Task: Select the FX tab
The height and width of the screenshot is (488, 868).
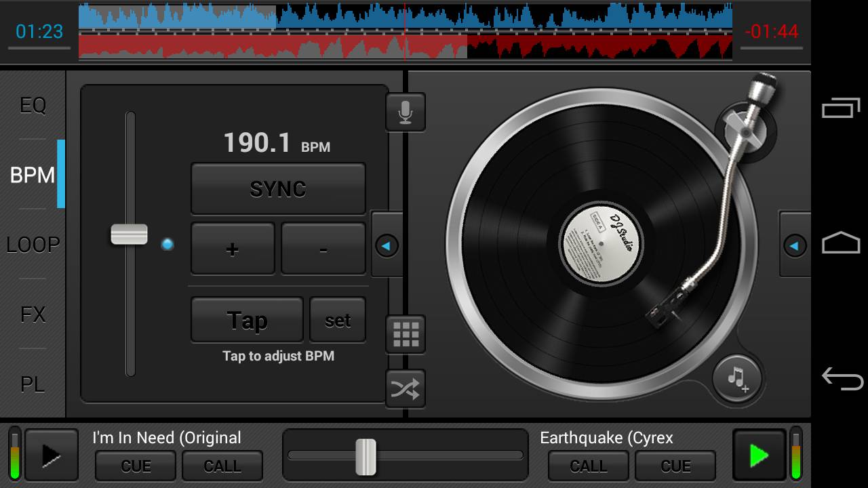Action: [33, 314]
